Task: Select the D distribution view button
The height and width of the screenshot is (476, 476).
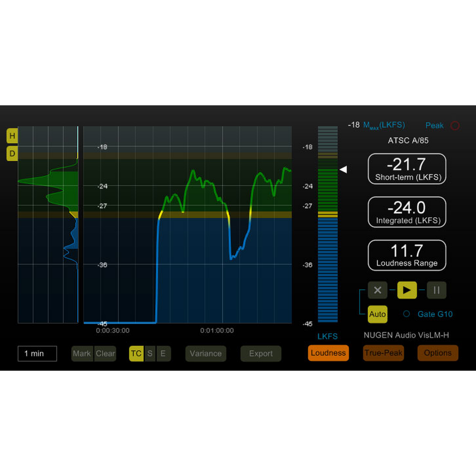Action: tap(12, 153)
